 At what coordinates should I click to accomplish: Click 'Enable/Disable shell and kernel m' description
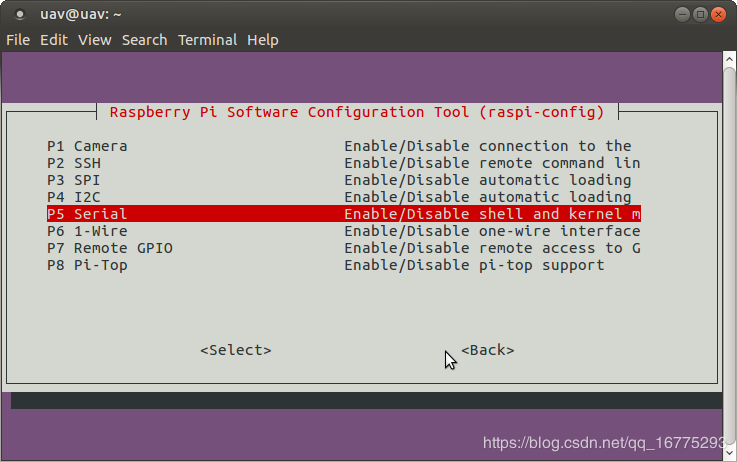492,214
